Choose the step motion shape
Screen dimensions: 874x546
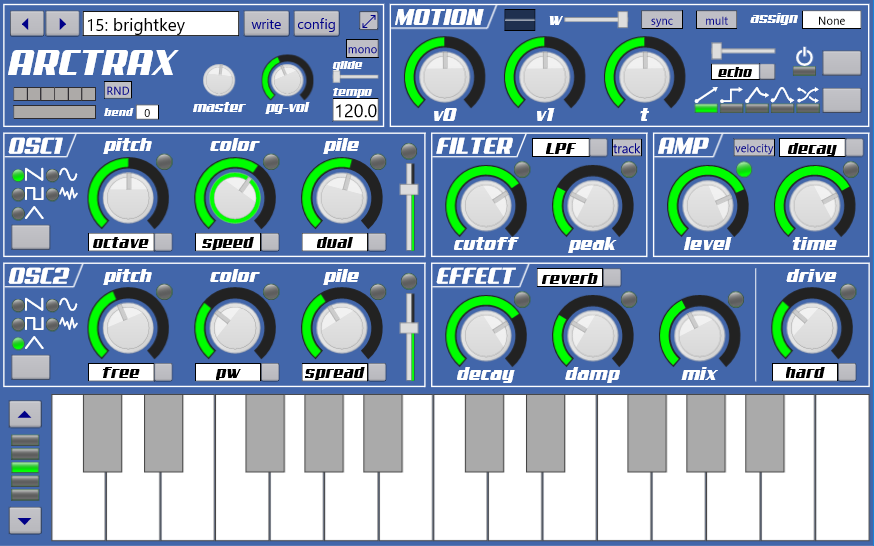[x=731, y=100]
